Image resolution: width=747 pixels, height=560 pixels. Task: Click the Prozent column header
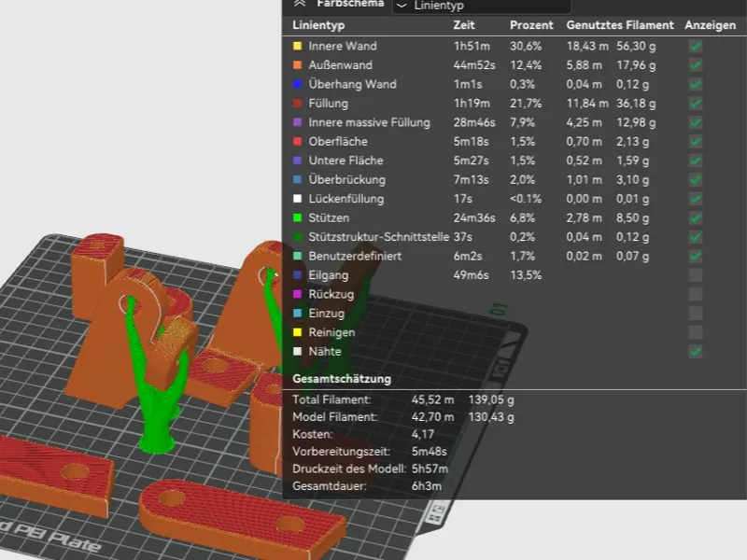coord(531,25)
